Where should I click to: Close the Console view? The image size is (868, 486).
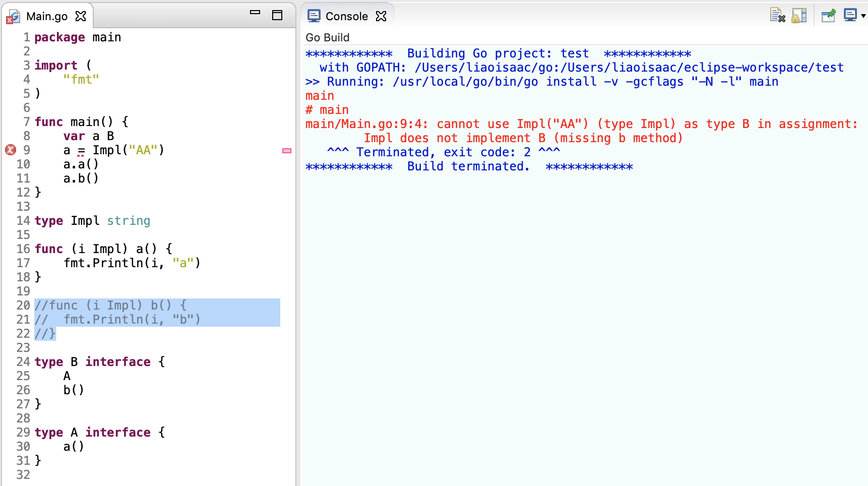click(x=382, y=17)
